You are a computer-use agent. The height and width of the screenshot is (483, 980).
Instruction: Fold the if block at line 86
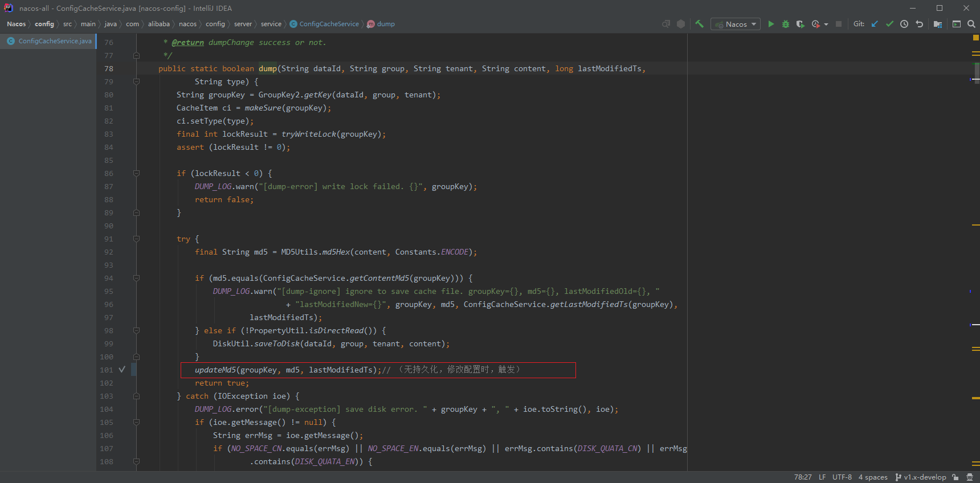coord(136,173)
